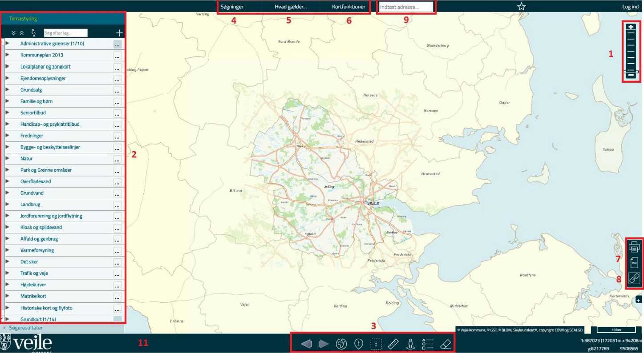
Task: Expand the Natur layer group arrow
Action: [x=8, y=158]
